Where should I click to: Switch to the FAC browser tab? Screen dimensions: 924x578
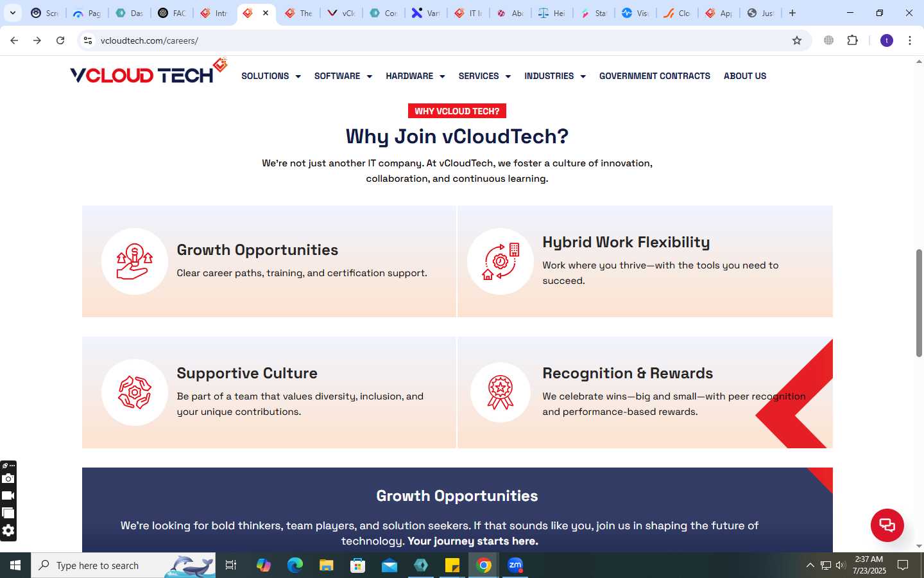point(172,13)
